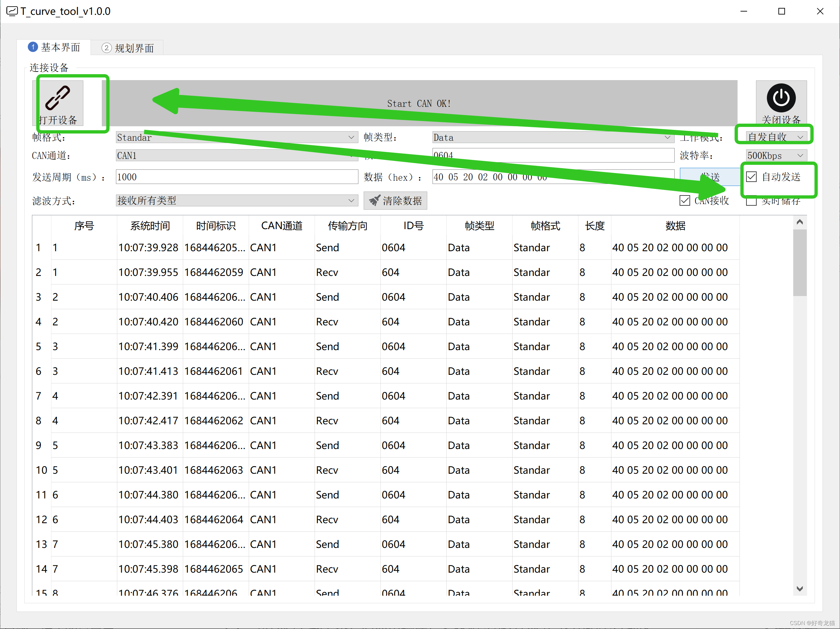Open the CAN通道 CAN1 dropdown
Image resolution: width=840 pixels, height=629 pixels.
(237, 156)
